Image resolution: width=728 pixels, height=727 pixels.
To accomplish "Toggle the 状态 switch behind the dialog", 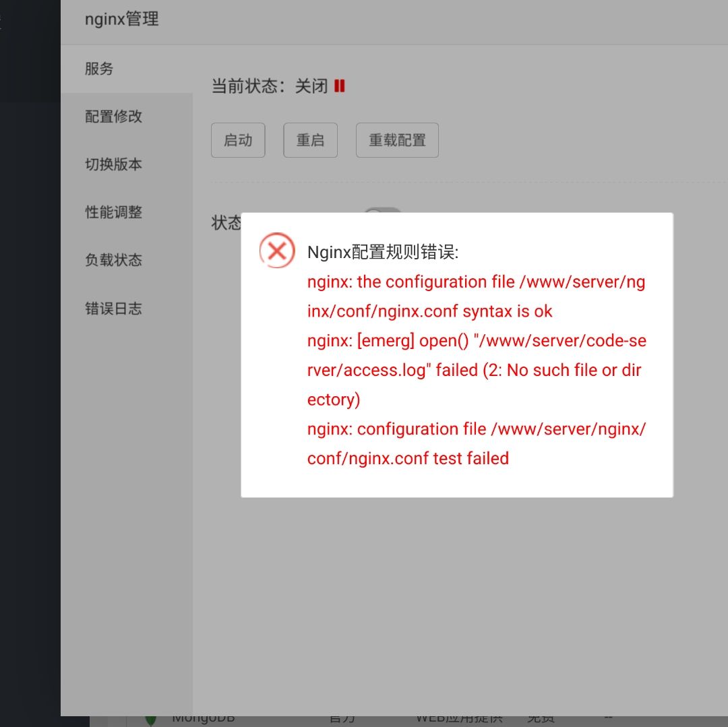I will [382, 210].
